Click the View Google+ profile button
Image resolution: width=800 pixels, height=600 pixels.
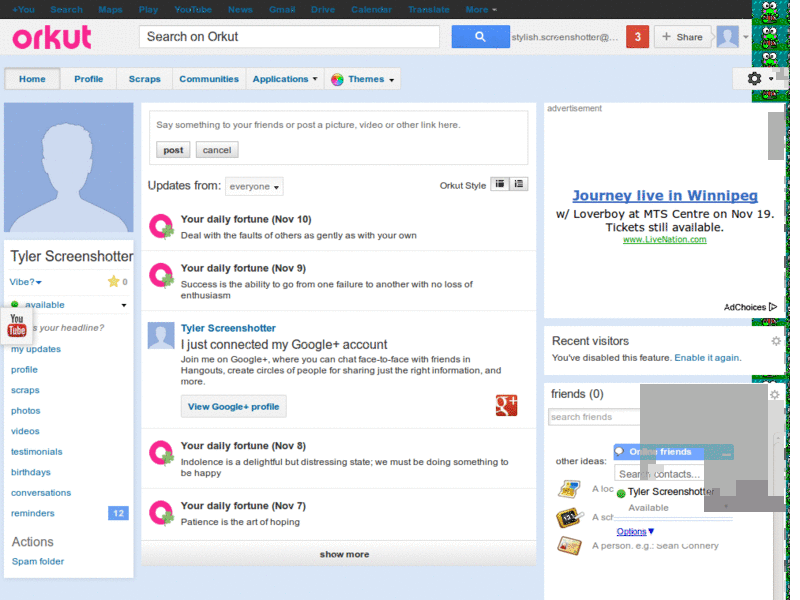pyautogui.click(x=233, y=407)
